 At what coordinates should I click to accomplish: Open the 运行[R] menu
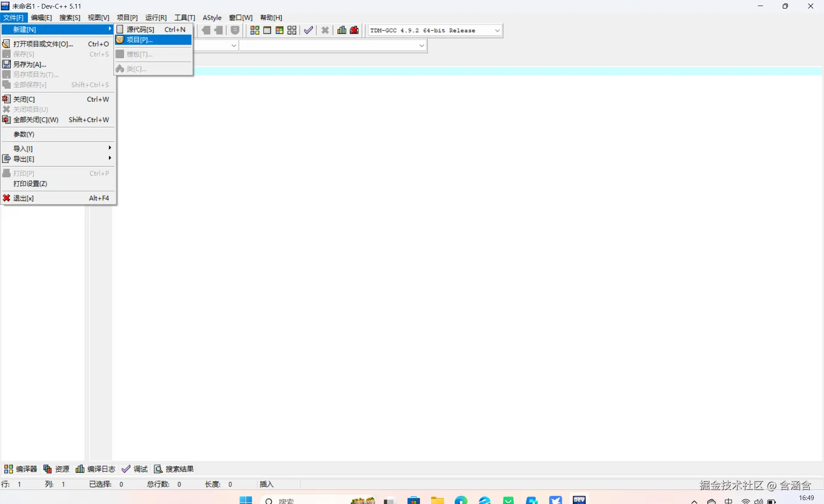[x=156, y=18]
